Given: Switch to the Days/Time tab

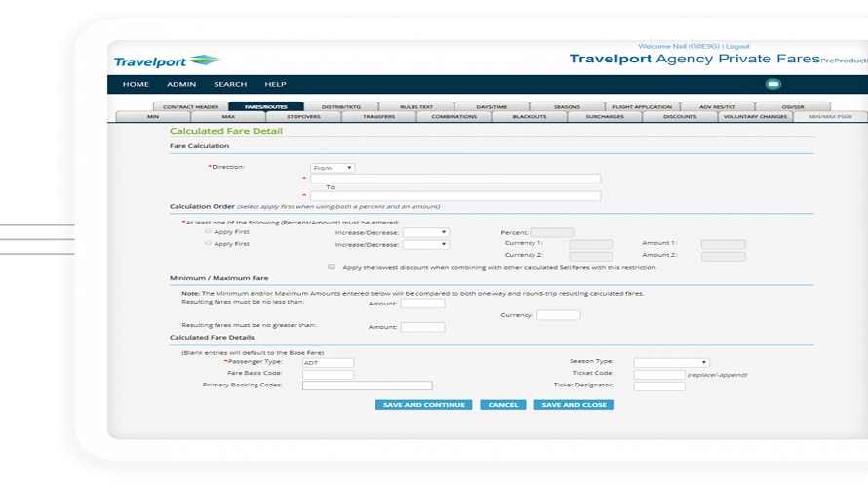Looking at the screenshot, I should [x=492, y=107].
